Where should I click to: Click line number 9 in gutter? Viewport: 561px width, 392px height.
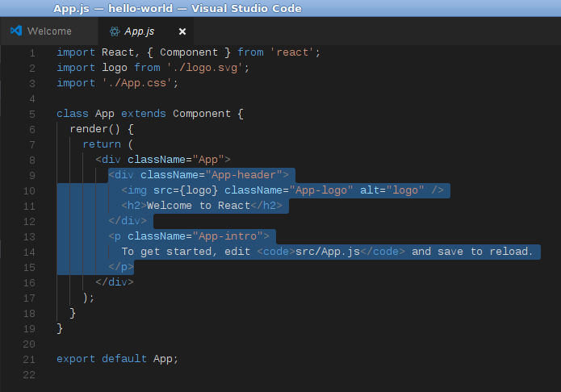click(32, 175)
